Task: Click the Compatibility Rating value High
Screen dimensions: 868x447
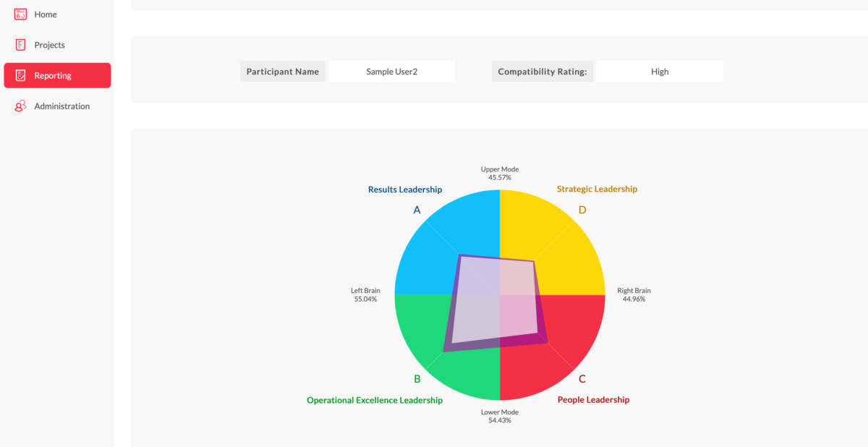Action: coord(659,72)
